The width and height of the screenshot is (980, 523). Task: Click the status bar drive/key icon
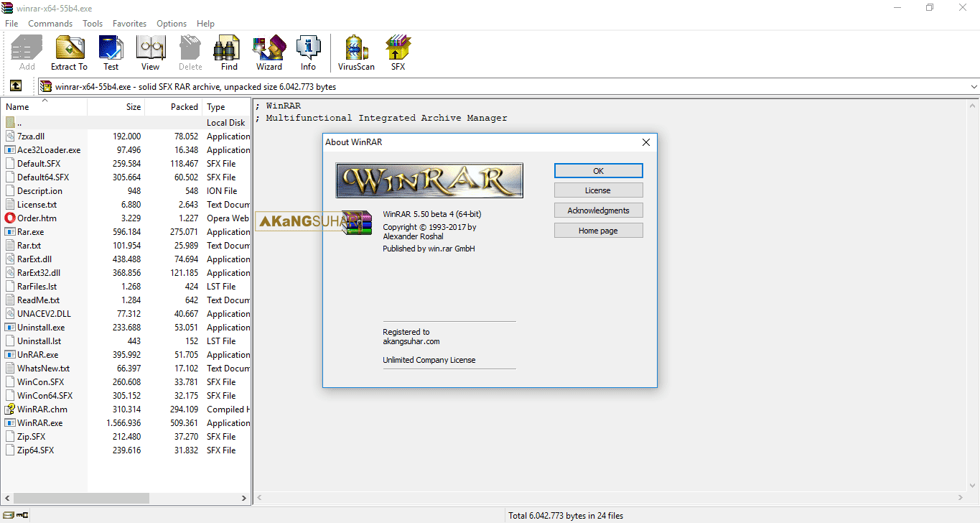pos(16,515)
